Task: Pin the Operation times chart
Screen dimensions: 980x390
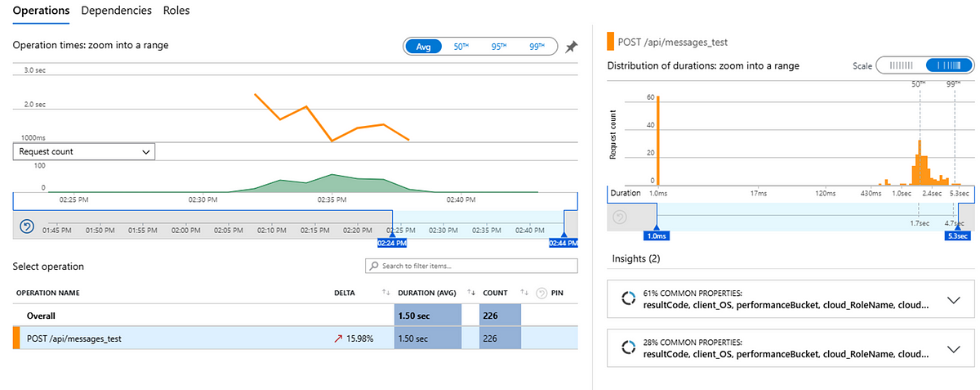Action: 571,47
